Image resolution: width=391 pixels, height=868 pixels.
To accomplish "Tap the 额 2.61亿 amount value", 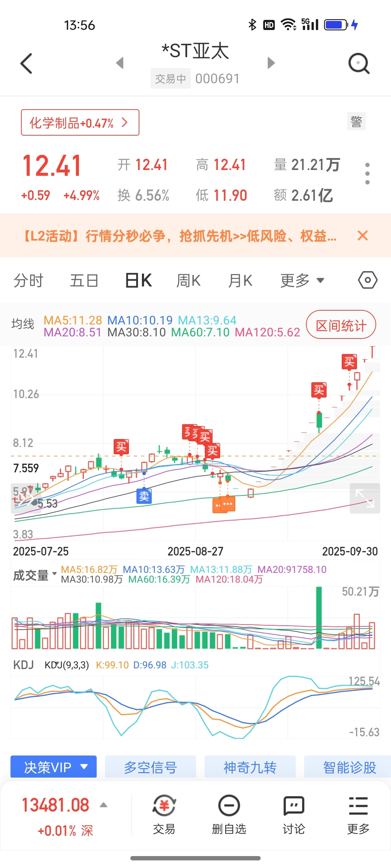I will [x=303, y=195].
